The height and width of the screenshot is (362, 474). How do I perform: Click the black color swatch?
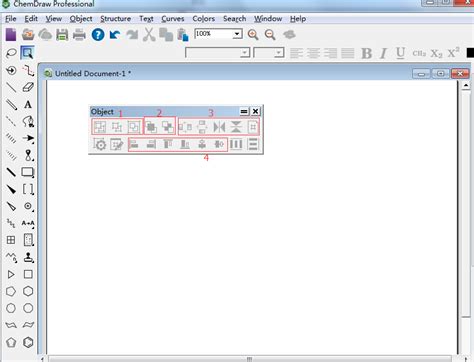(x=470, y=53)
